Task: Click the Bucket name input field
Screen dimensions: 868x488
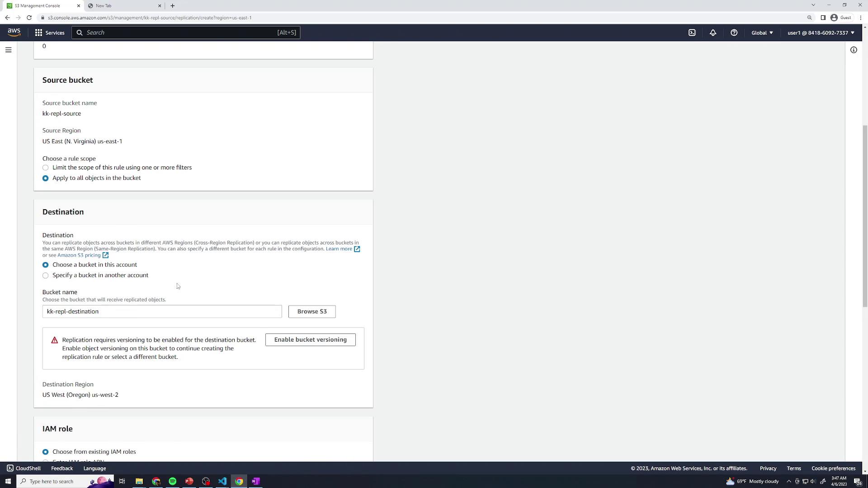Action: pos(162,311)
